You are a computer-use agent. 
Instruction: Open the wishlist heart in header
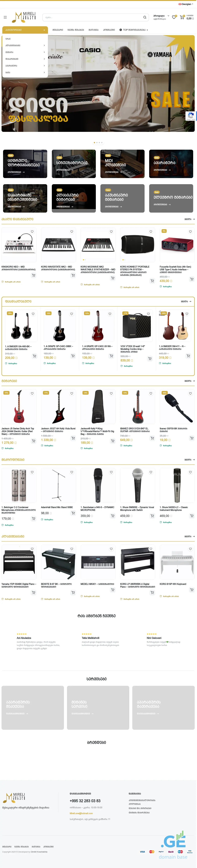(x=174, y=17)
